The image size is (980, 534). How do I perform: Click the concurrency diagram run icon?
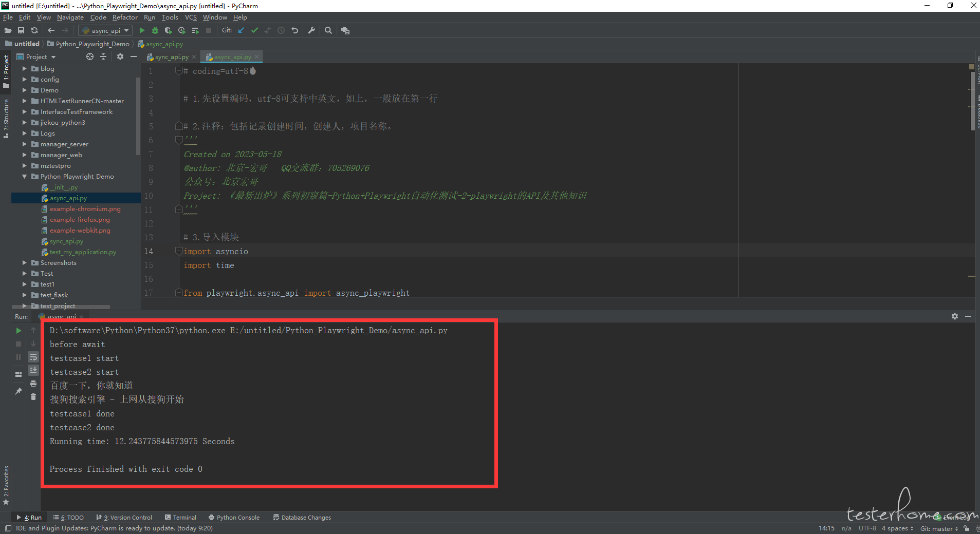click(195, 31)
